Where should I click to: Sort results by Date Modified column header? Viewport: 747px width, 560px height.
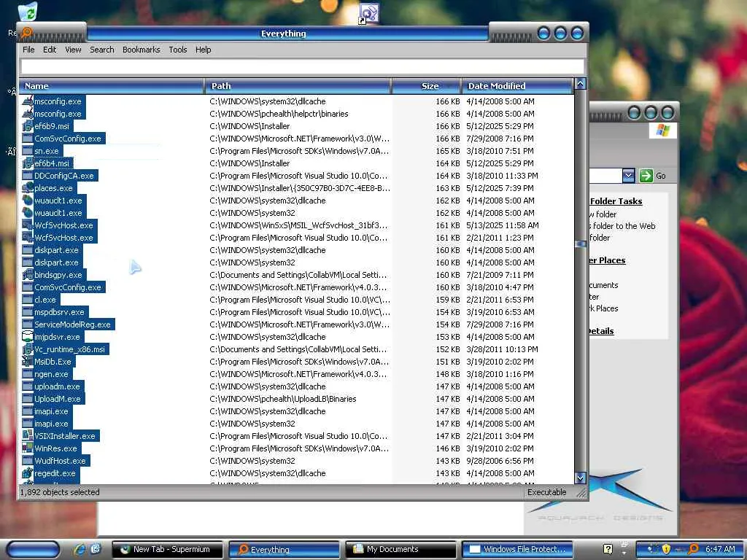coord(517,86)
